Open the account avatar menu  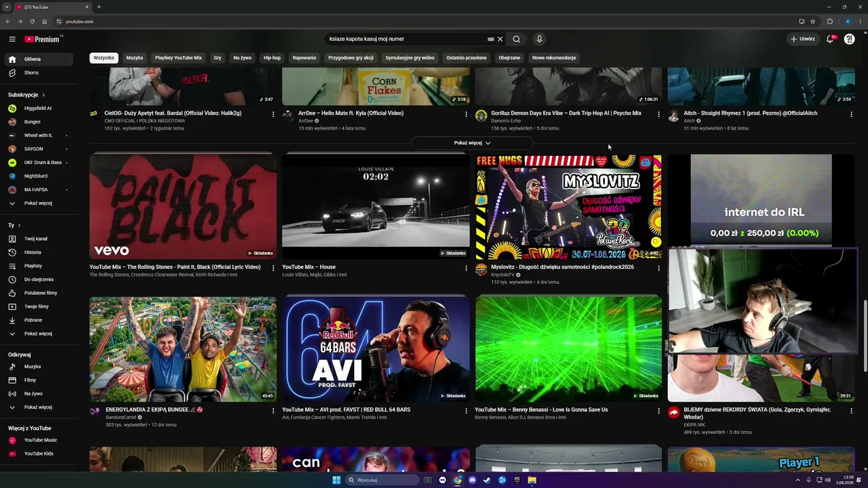click(849, 39)
